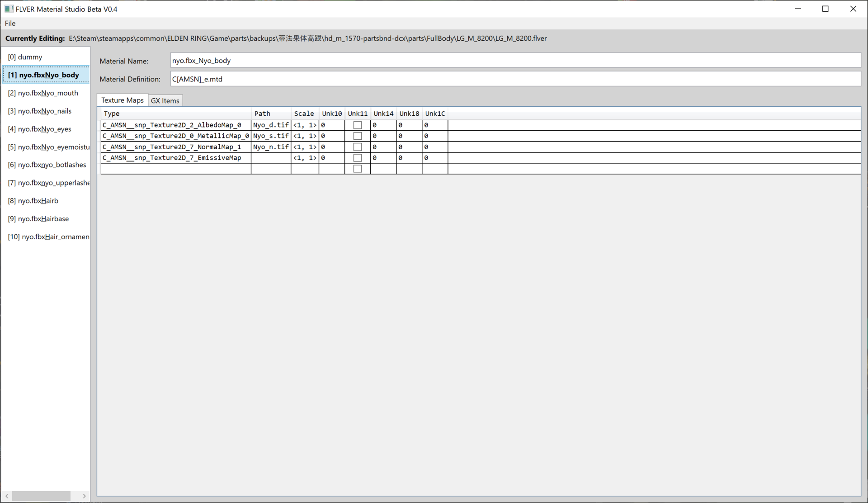Click the Material Definition input field
This screenshot has height=503, width=868.
pyautogui.click(x=515, y=79)
